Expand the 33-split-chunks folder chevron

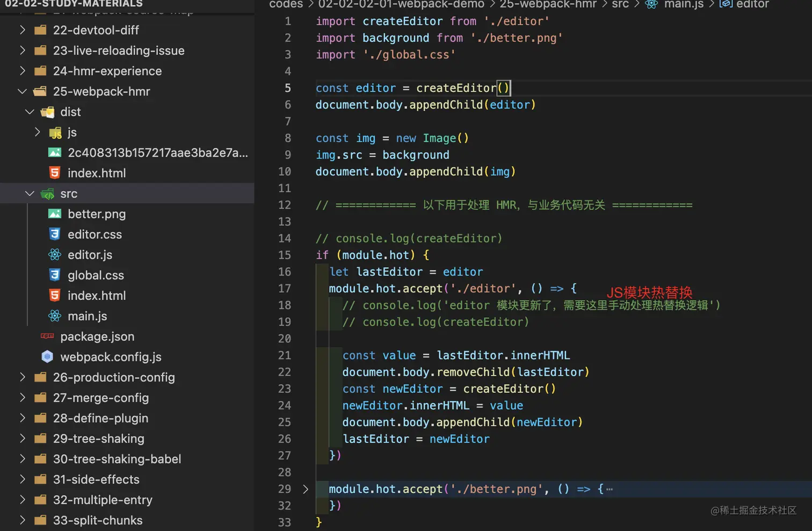tap(23, 520)
